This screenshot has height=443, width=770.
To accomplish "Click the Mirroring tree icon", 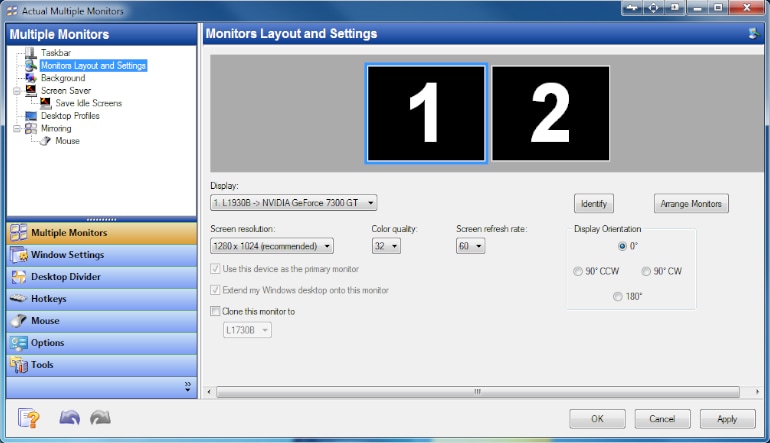I will 31,128.
